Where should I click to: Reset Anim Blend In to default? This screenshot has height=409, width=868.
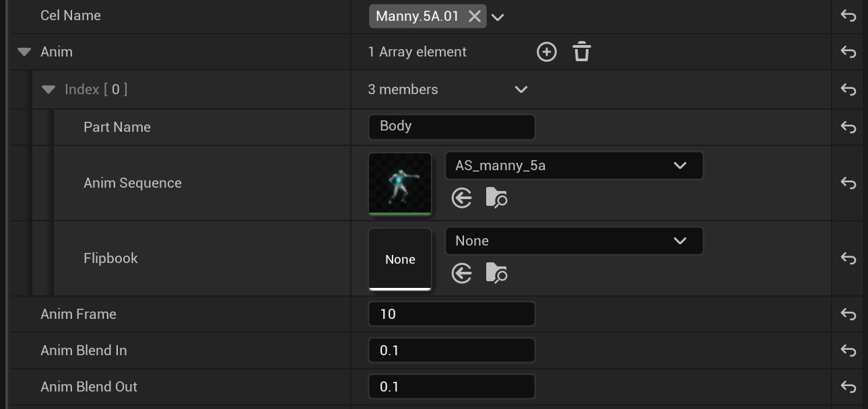(x=848, y=350)
